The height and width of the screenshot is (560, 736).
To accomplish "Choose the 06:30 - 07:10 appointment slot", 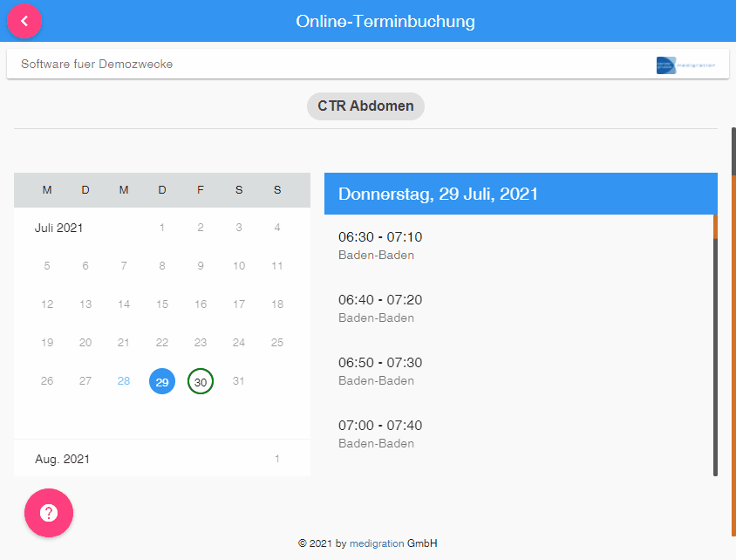I will 378,245.
